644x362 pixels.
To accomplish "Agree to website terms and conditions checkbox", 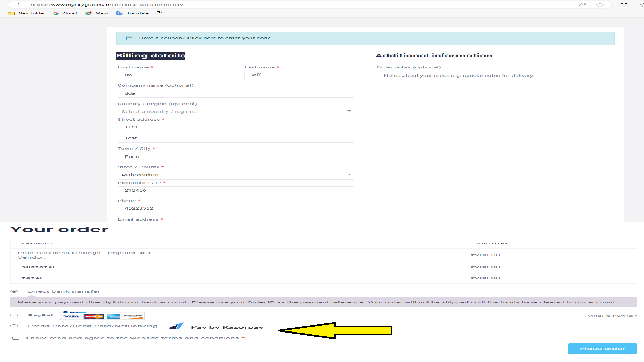I will [16, 338].
